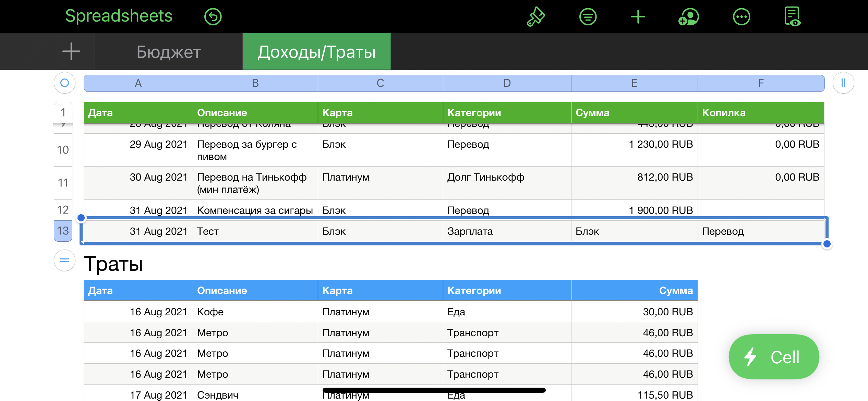
Task: Open the organize filter icon
Action: (588, 17)
